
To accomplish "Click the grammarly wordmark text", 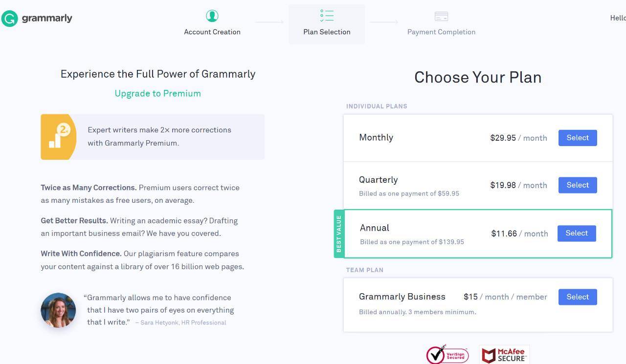I will point(47,19).
